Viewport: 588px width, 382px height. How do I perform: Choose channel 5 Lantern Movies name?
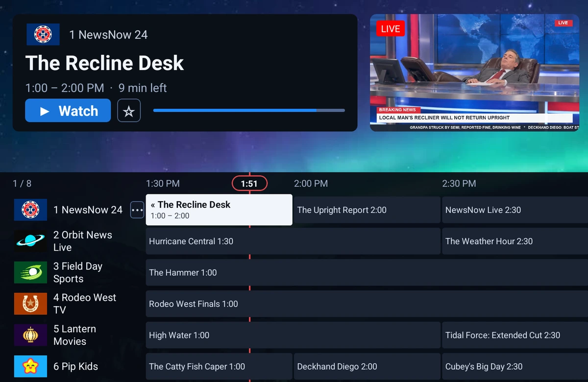click(x=74, y=335)
